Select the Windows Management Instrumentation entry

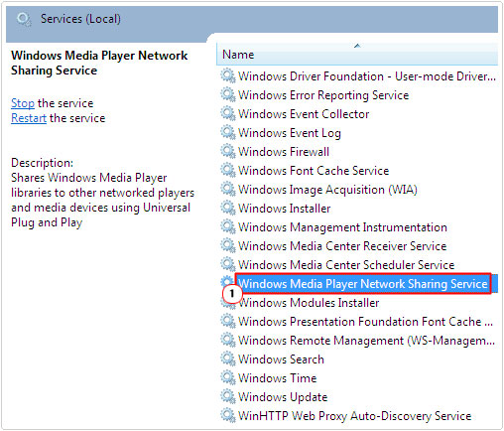(342, 227)
